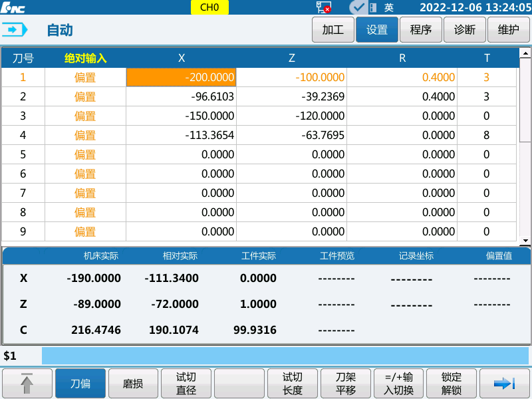Switch to the 加工 tab

332,29
